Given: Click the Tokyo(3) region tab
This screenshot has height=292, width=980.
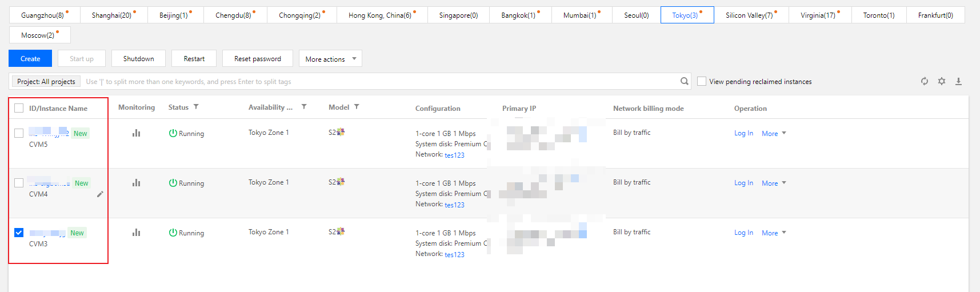Looking at the screenshot, I should 687,15.
